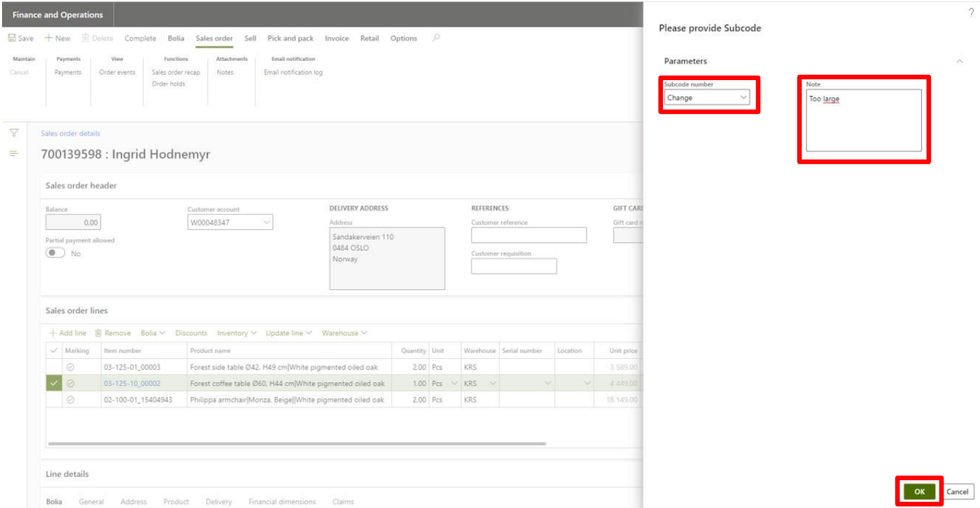Screen dimensions: 980x508
Task: Click into the Note text field
Action: tap(863, 121)
